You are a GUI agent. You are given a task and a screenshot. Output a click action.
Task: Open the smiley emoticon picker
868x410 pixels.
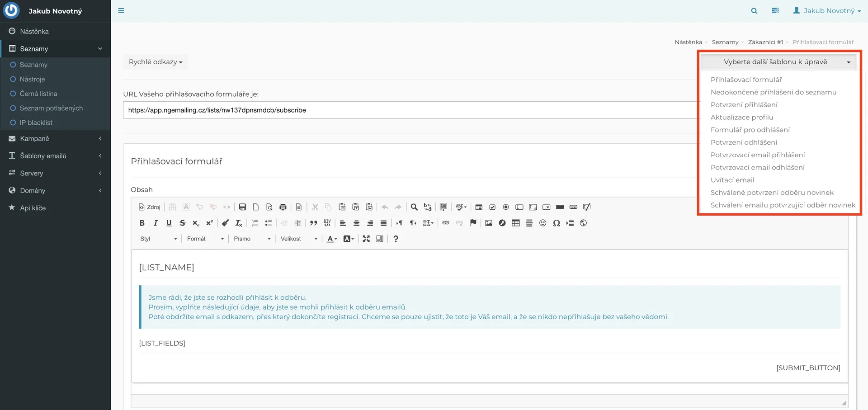click(x=543, y=223)
